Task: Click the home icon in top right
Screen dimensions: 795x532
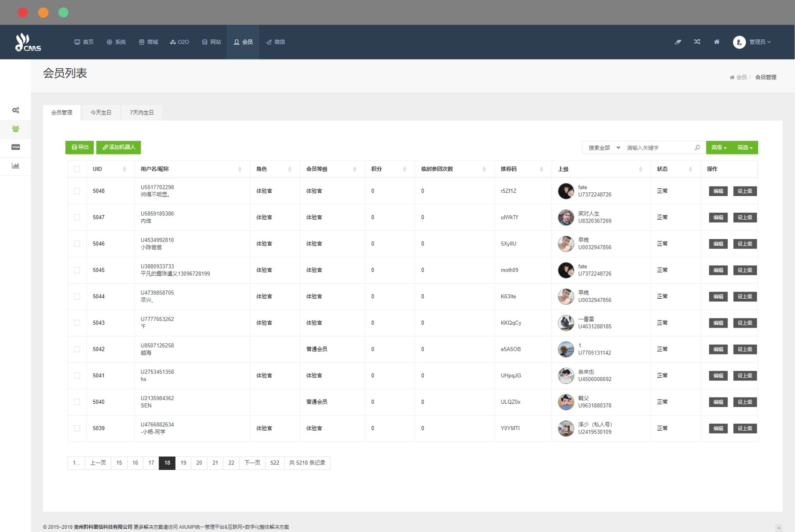Action: 716,42
